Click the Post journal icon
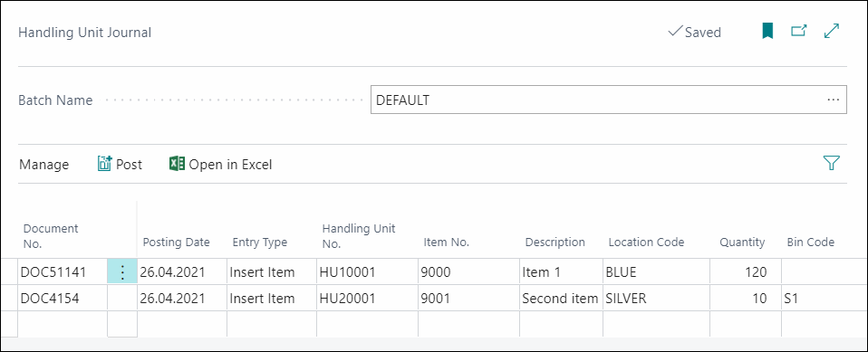The width and height of the screenshot is (868, 352). point(104,164)
